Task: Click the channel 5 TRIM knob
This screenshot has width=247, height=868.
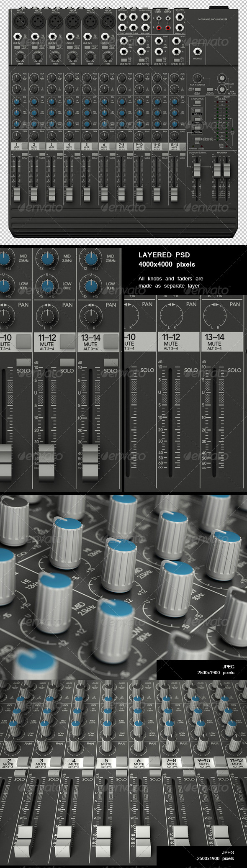Action: point(90,56)
